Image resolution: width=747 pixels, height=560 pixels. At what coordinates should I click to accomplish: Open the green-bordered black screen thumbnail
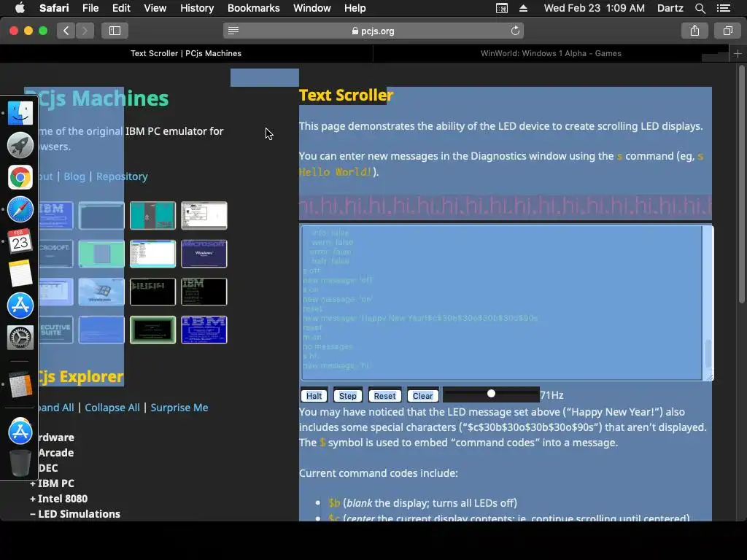click(152, 330)
